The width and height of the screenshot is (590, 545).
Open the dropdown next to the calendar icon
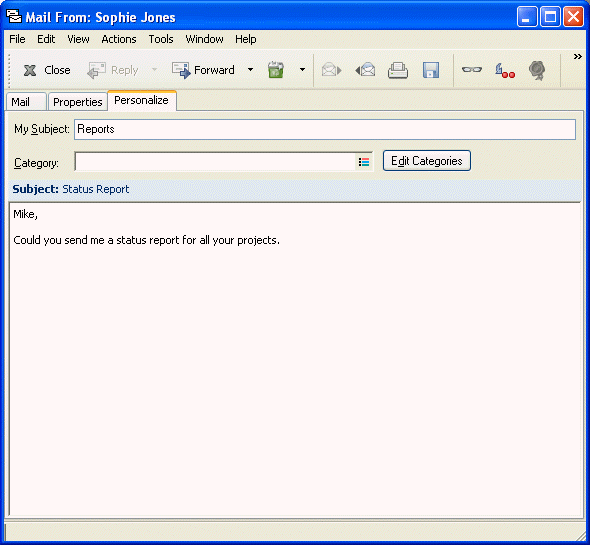coord(302,70)
